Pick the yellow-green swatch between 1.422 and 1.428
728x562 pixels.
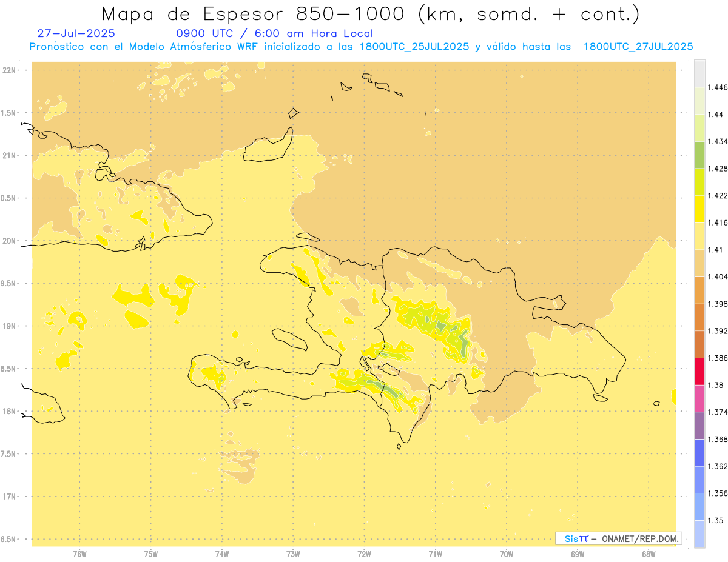point(699,182)
